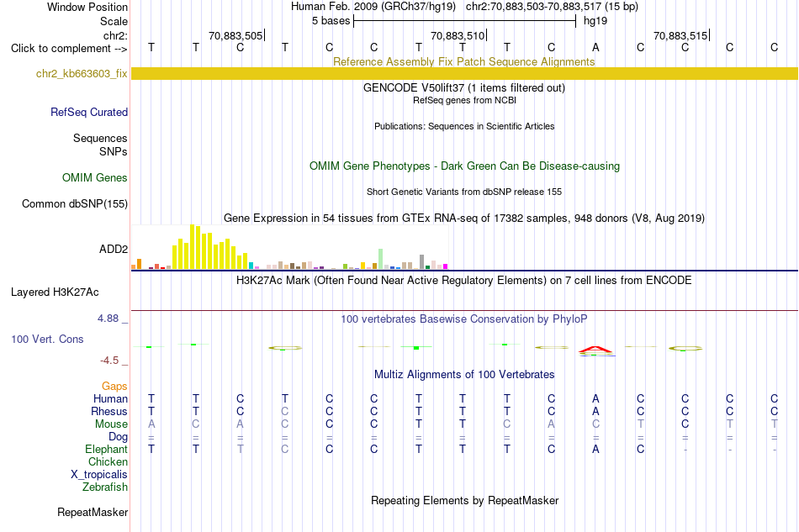
Task: Click the SNPs track label
Action: [114, 152]
